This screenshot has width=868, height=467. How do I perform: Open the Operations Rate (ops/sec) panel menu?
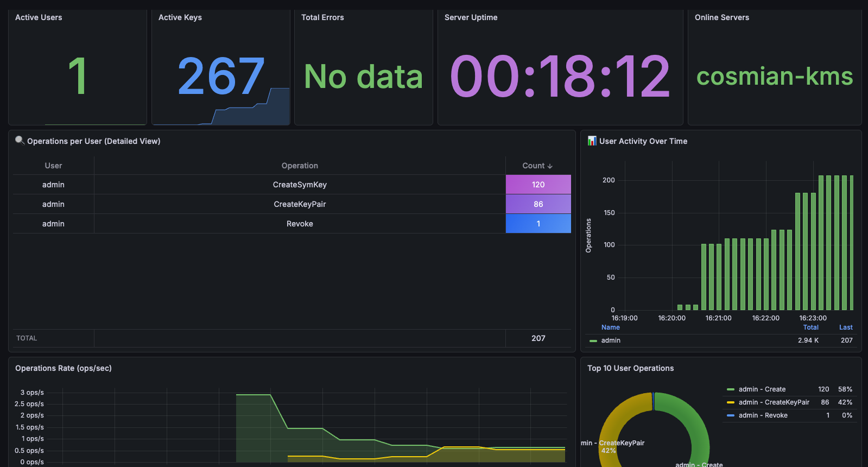[x=64, y=368]
